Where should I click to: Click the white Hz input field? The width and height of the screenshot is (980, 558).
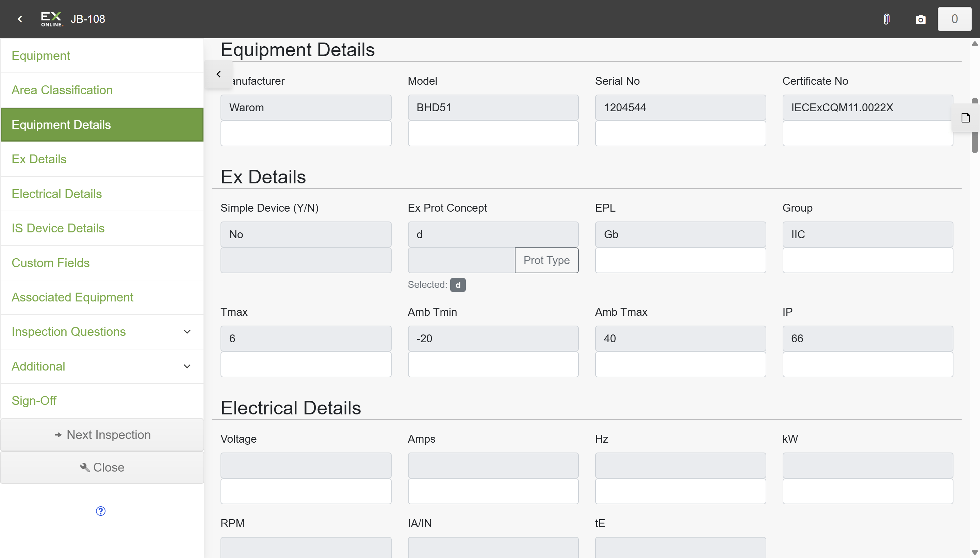coord(680,491)
